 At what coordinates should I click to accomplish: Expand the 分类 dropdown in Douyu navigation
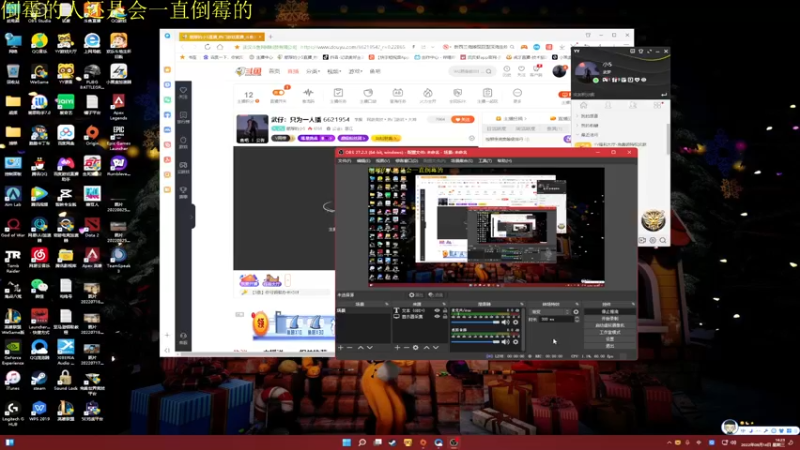tap(313, 71)
